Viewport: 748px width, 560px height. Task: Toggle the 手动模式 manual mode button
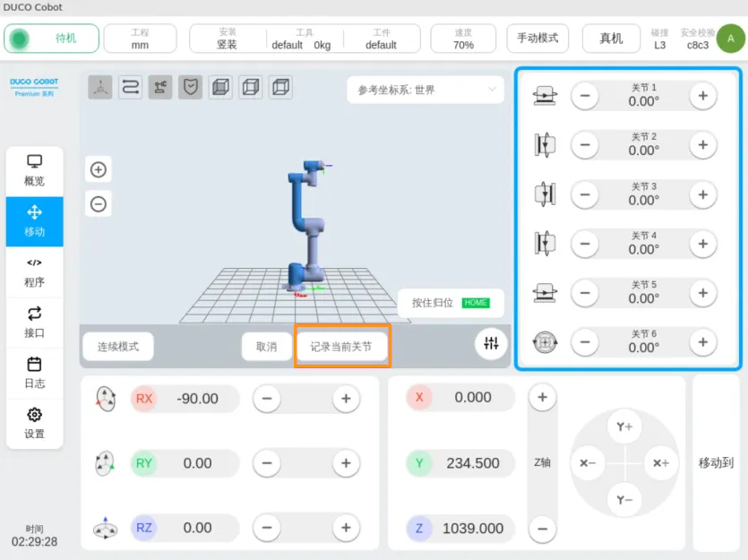click(x=537, y=39)
